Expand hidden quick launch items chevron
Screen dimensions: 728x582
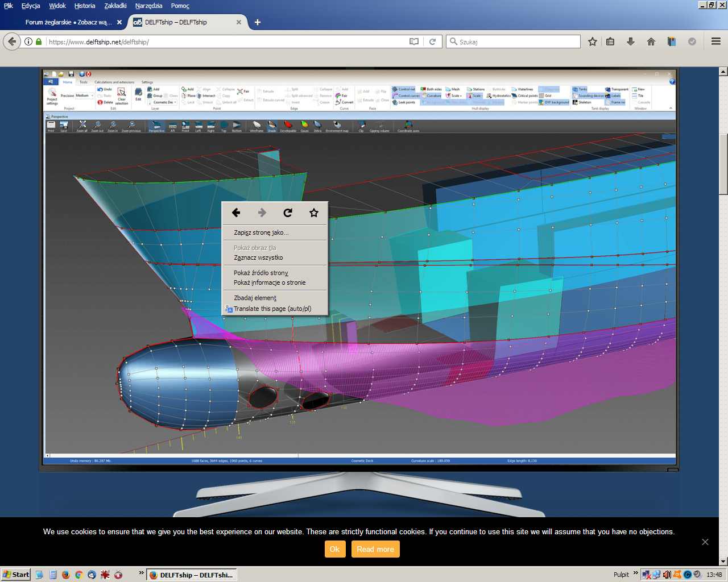pyautogui.click(x=141, y=573)
